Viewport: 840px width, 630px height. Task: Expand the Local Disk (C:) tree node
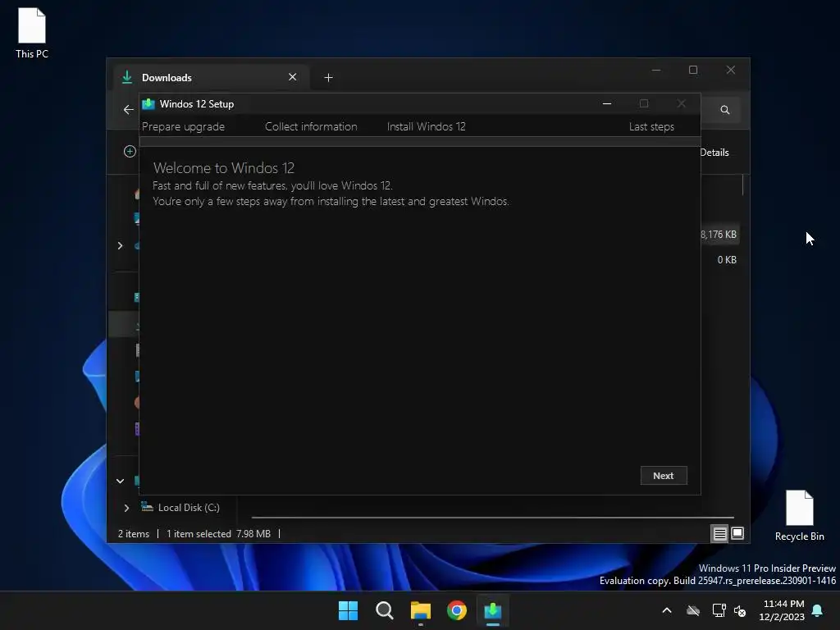[126, 508]
